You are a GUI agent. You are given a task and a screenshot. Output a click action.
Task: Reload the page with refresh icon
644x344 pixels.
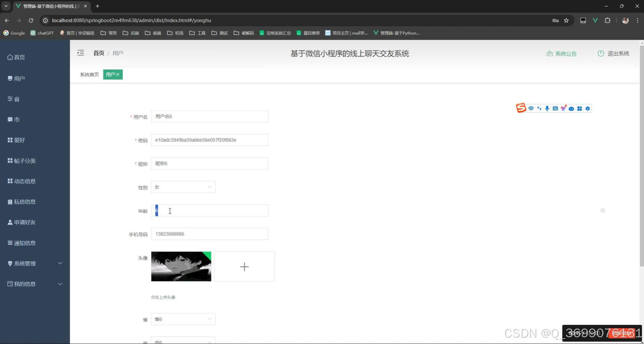click(31, 20)
